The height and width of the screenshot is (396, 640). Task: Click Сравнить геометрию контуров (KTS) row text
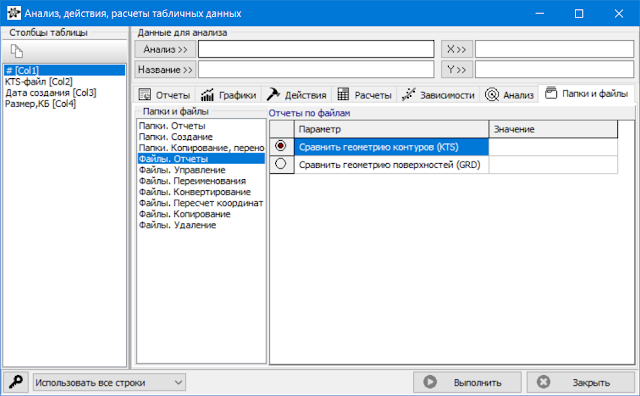(x=379, y=147)
